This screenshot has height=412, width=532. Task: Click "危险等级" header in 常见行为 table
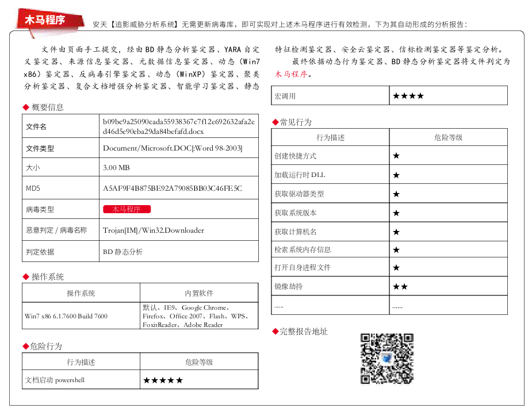click(449, 137)
